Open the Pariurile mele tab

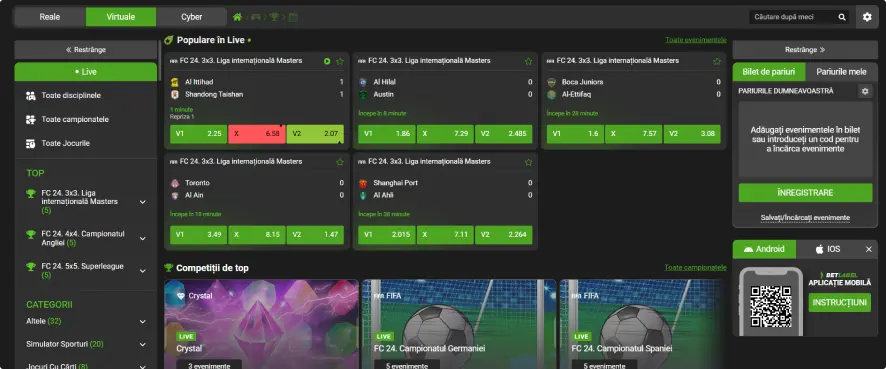tap(841, 72)
